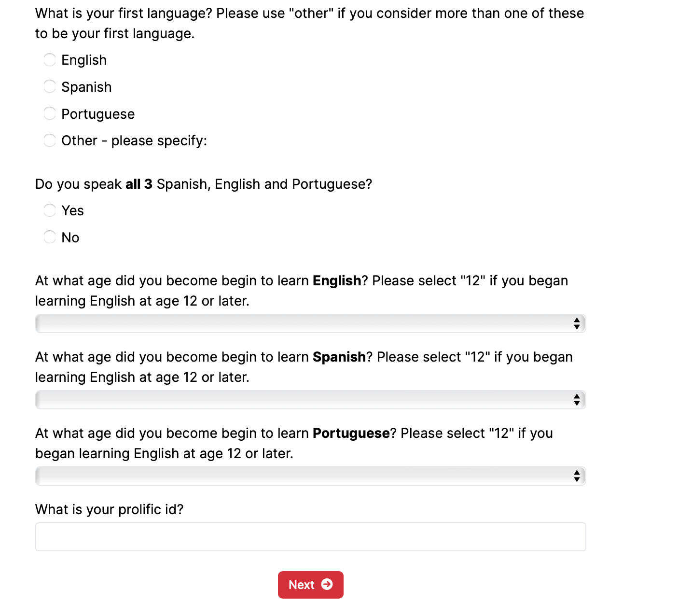Click up-down arrows of Spanish age selector

point(577,400)
